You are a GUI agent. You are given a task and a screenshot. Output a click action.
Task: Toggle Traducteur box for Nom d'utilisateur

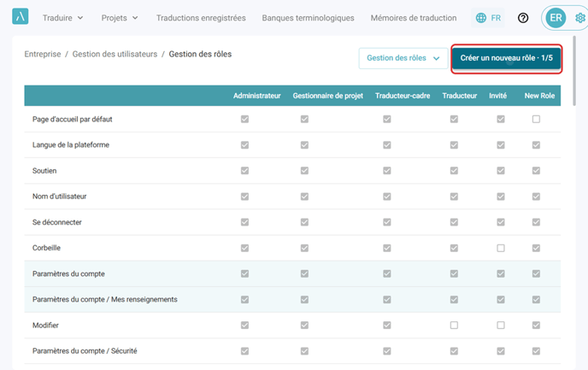454,197
